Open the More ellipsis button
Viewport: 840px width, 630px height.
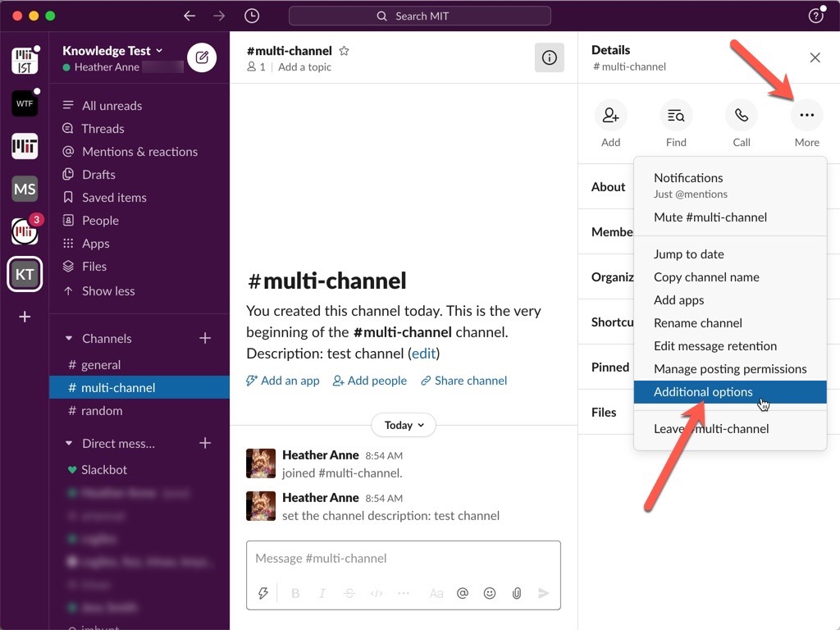point(807,115)
